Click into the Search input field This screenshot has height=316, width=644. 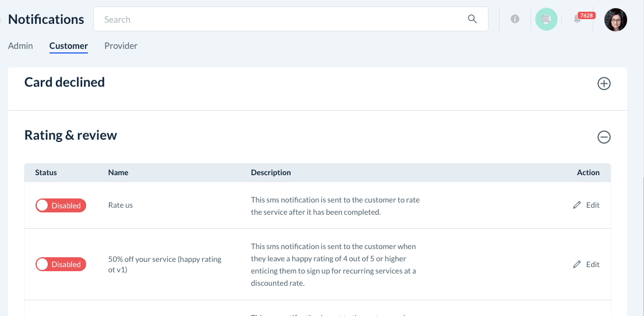point(279,19)
